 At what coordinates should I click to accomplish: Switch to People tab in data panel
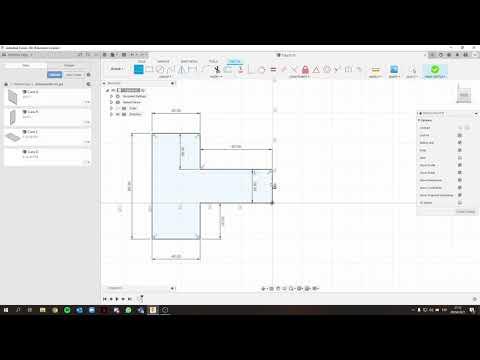69,65
